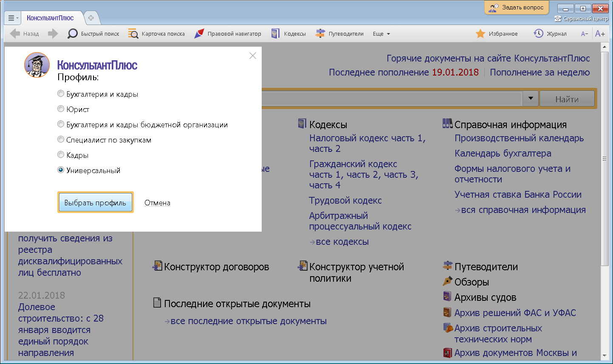Open Сервисный центр link

pos(582,19)
